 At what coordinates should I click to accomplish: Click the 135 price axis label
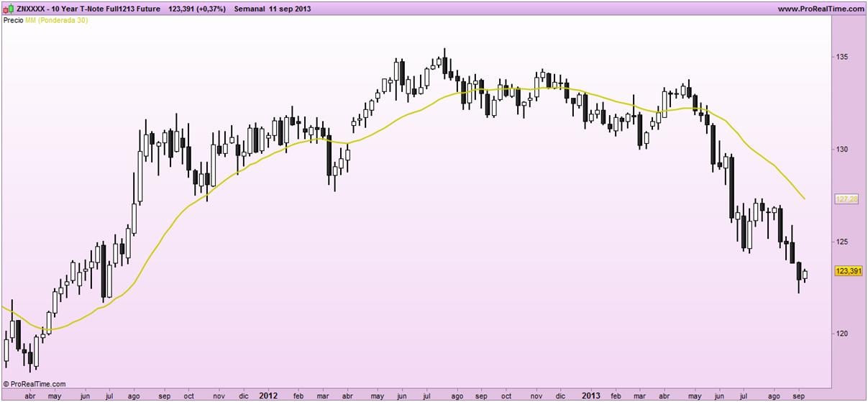click(x=842, y=57)
